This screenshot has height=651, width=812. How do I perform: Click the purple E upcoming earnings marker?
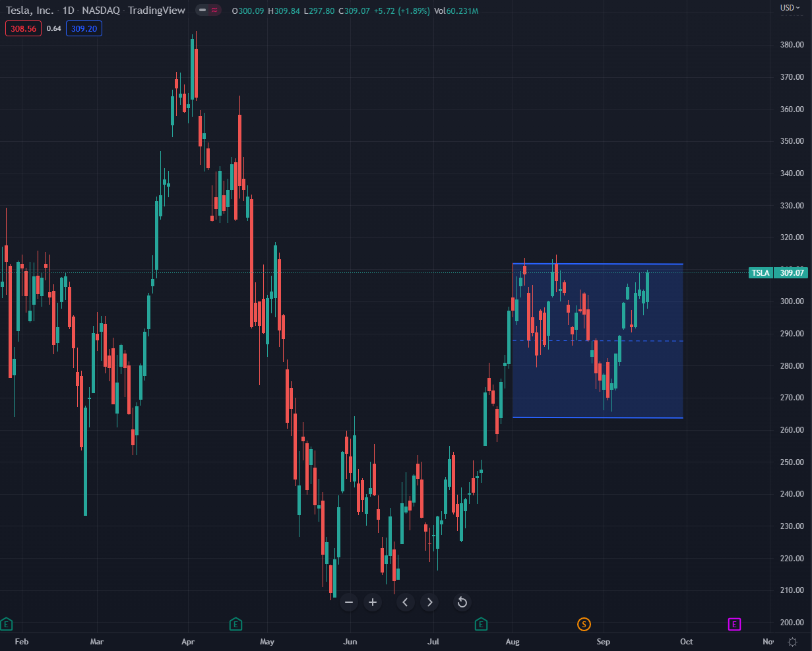[734, 623]
